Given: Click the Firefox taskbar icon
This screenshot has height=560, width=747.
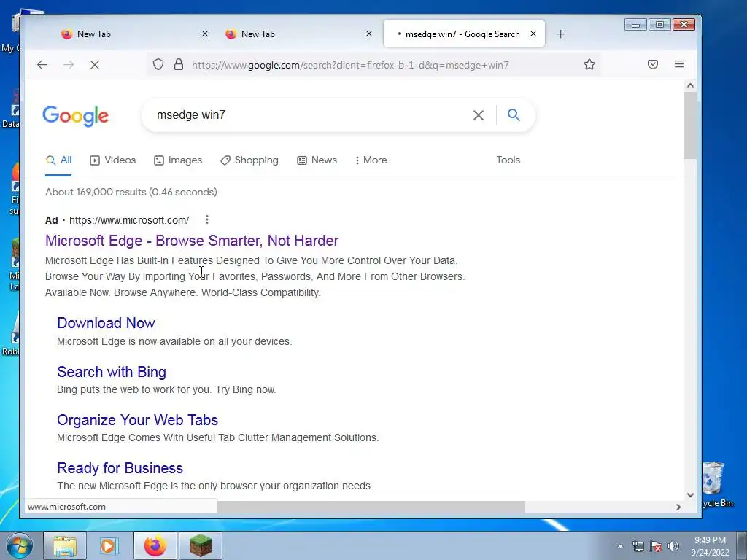Looking at the screenshot, I should point(155,545).
